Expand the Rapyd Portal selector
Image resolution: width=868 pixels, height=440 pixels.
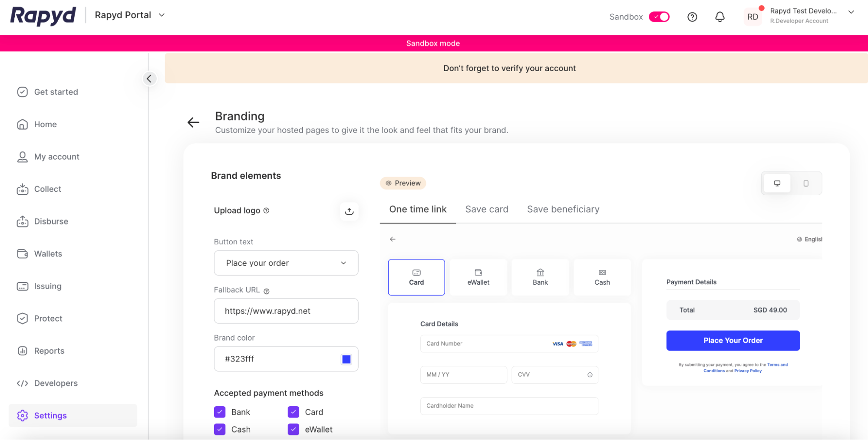(162, 15)
